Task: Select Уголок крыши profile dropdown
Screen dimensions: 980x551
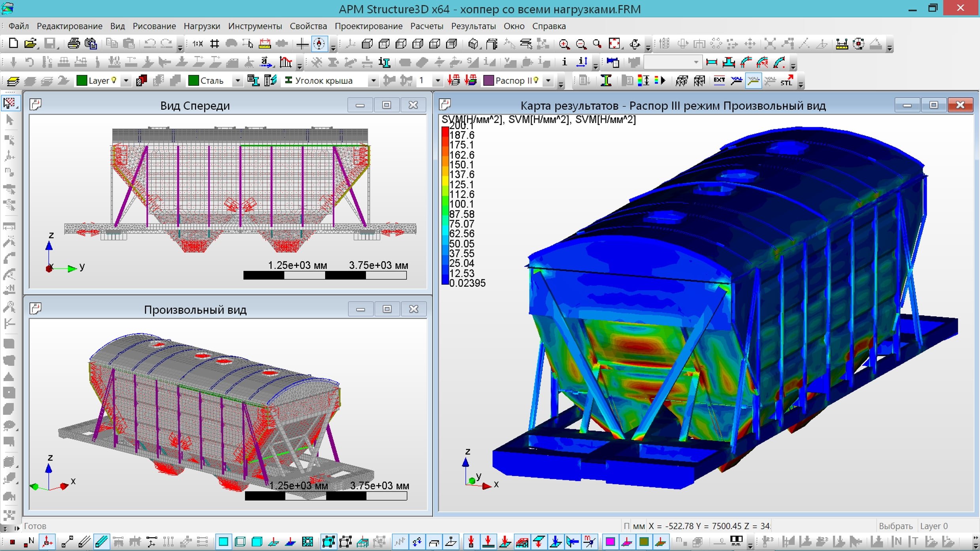Action: (374, 81)
